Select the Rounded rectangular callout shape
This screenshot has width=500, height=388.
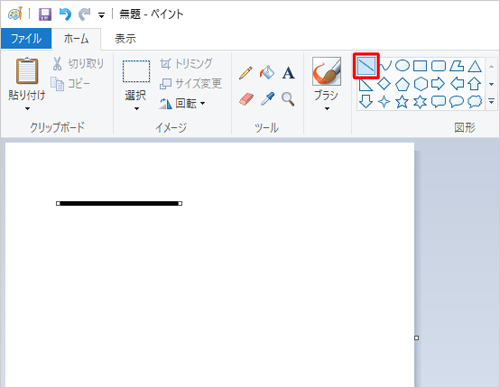438,102
